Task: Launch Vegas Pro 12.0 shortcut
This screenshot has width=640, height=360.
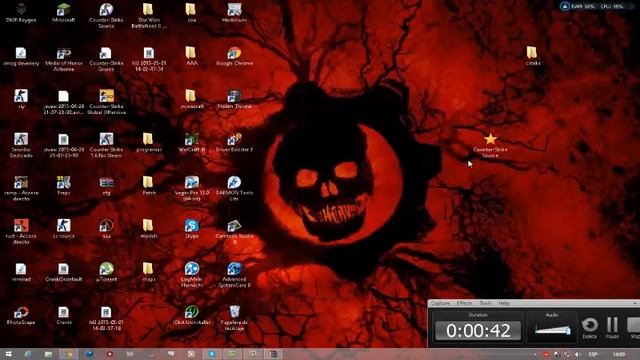Action: [191, 188]
